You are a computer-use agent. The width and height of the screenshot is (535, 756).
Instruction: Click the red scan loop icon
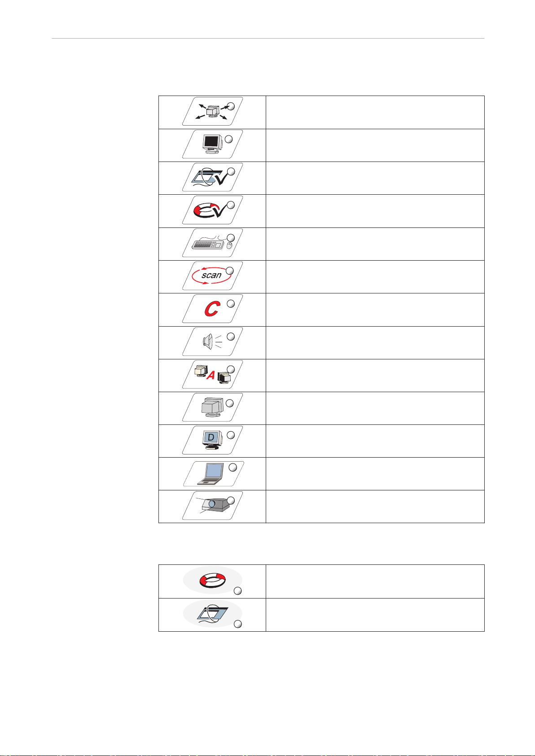[211, 275]
